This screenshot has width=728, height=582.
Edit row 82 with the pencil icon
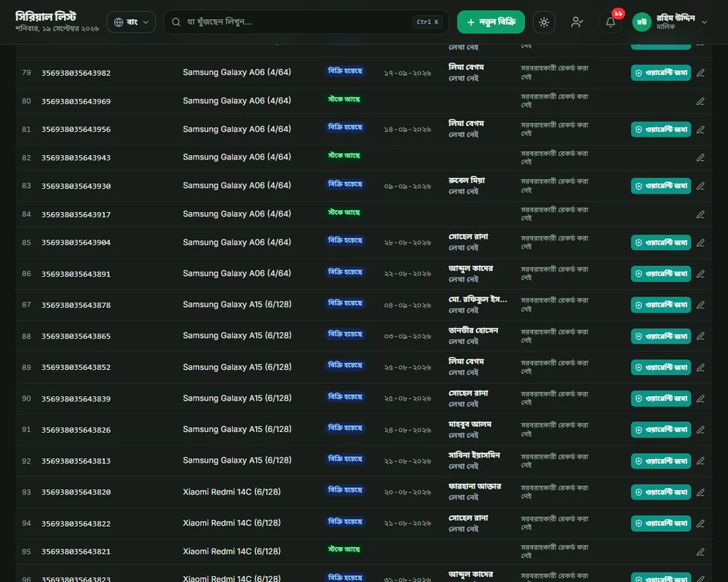pos(700,158)
